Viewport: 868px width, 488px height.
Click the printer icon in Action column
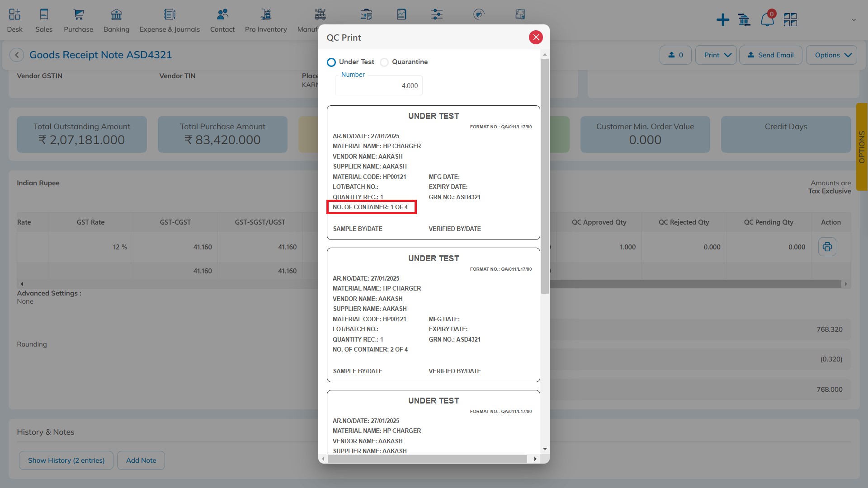pyautogui.click(x=827, y=247)
